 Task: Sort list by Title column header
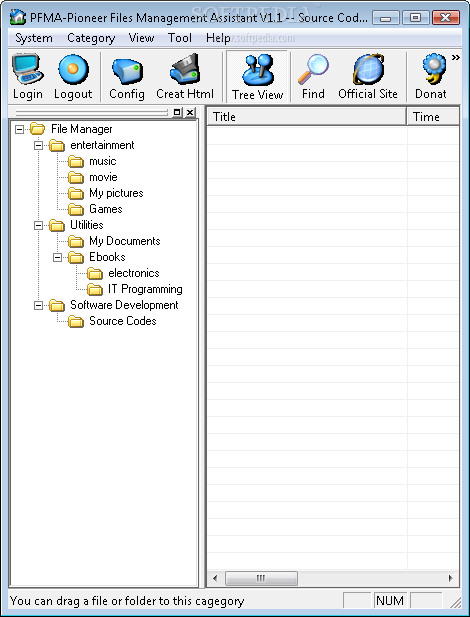coord(307,117)
